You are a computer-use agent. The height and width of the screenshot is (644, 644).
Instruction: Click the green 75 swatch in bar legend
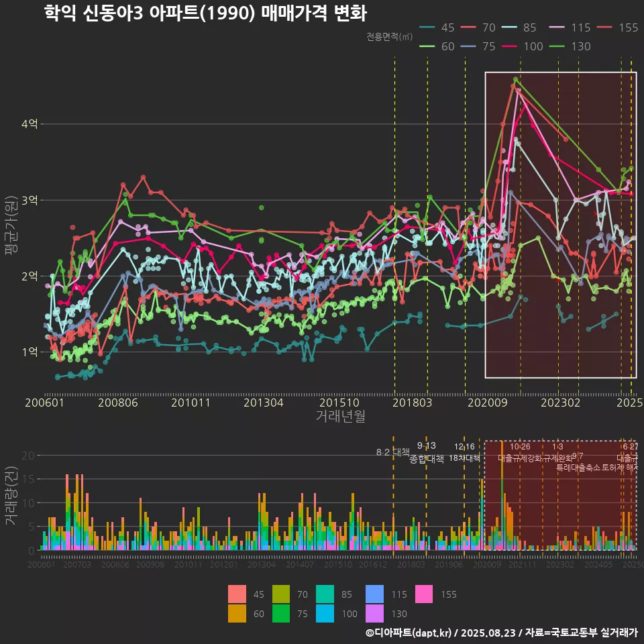(x=281, y=613)
